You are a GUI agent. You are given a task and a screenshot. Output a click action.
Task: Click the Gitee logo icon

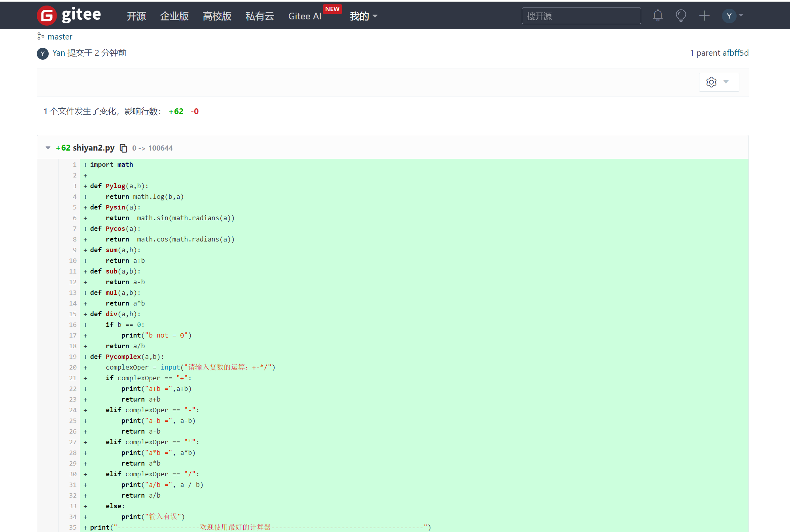47,16
